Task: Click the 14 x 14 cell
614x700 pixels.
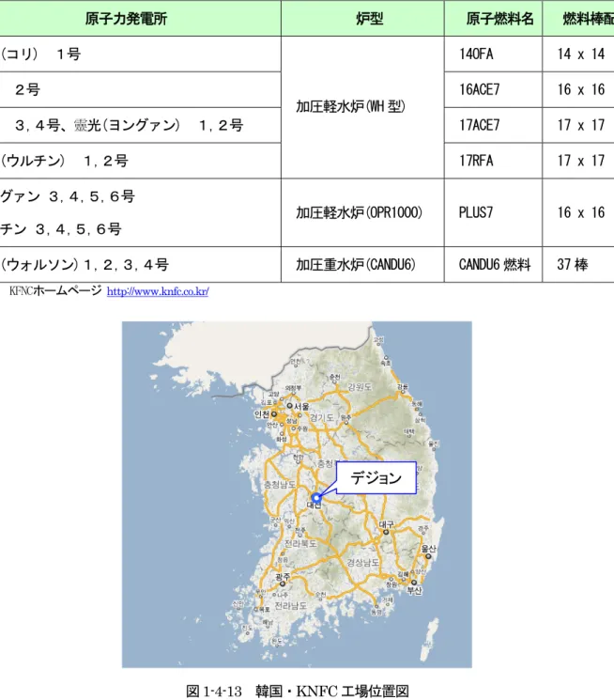Action: click(578, 54)
